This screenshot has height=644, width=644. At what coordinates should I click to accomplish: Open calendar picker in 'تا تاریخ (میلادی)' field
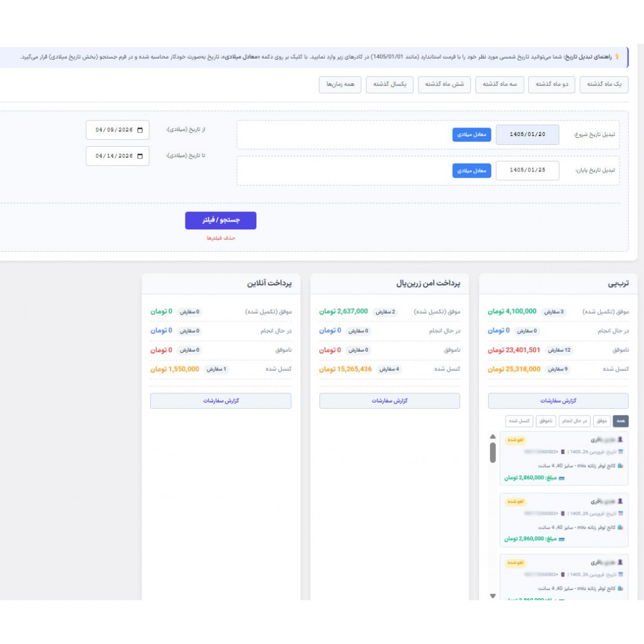click(140, 156)
